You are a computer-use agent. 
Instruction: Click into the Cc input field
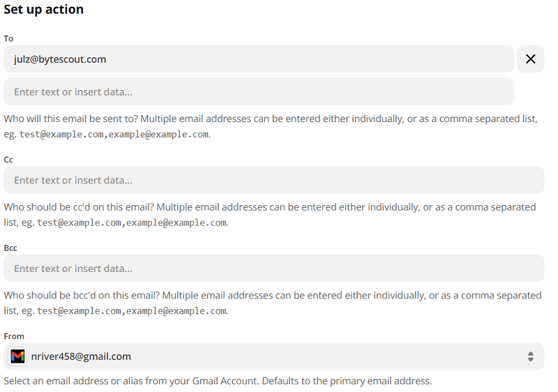(x=273, y=180)
